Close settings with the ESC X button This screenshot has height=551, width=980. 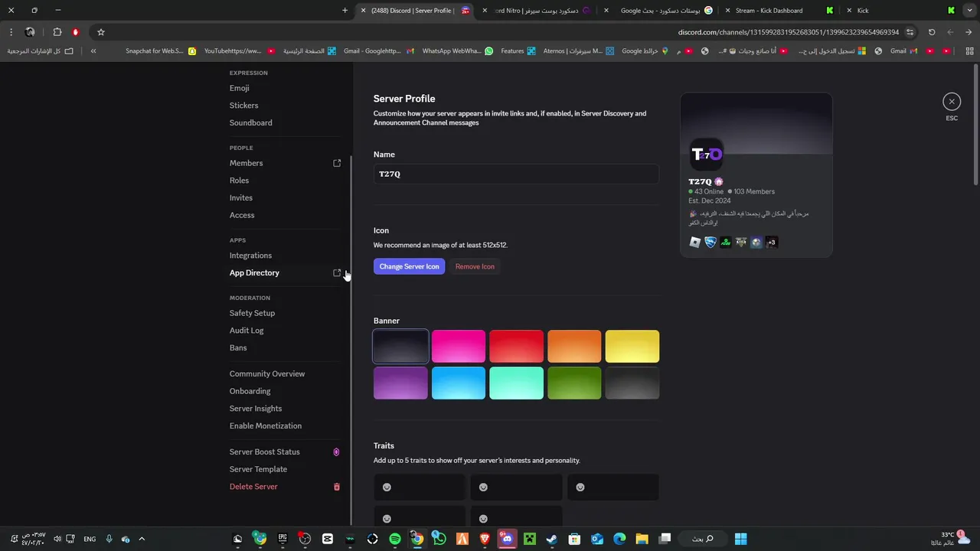pos(952,101)
